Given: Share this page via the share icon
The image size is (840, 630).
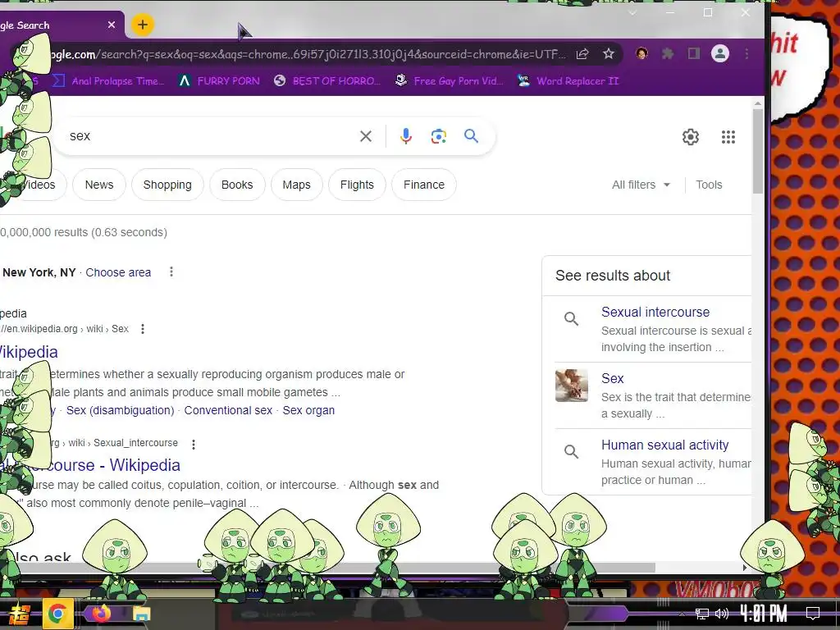Looking at the screenshot, I should 582,53.
